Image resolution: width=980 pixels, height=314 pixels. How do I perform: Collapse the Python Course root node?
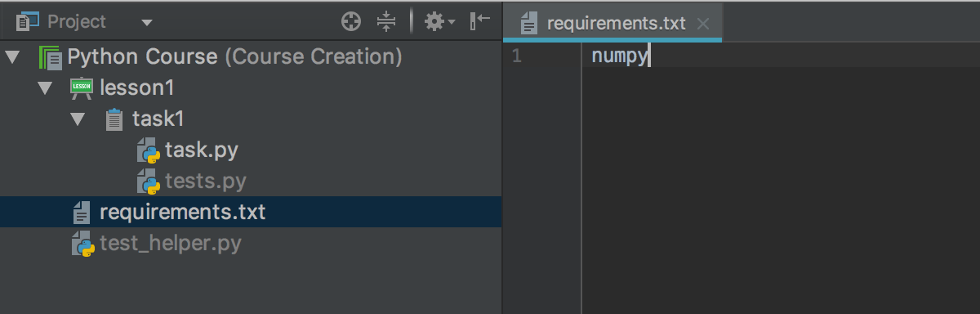click(11, 57)
